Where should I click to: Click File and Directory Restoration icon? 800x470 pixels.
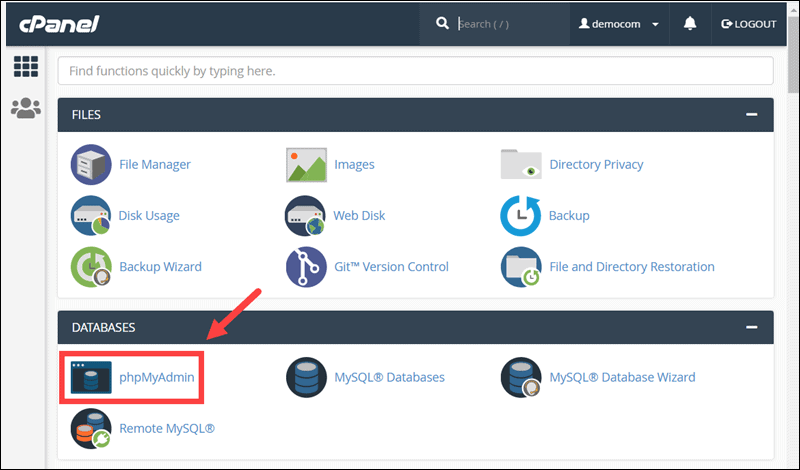521,266
